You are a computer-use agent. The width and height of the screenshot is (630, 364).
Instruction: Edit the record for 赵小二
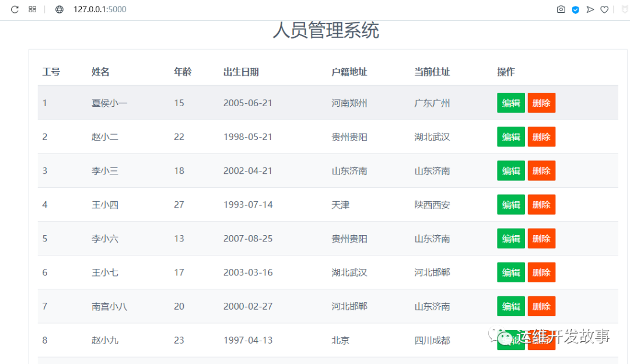[510, 136]
